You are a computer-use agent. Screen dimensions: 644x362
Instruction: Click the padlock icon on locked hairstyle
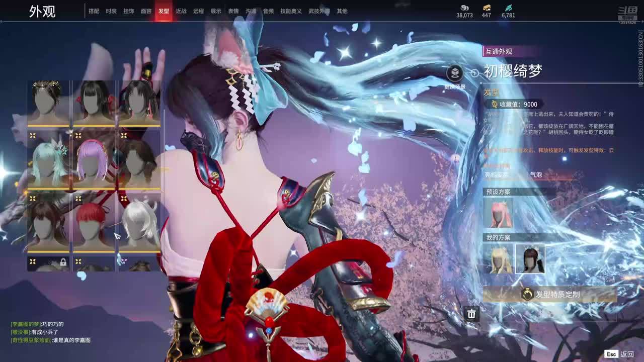pyautogui.click(x=63, y=262)
